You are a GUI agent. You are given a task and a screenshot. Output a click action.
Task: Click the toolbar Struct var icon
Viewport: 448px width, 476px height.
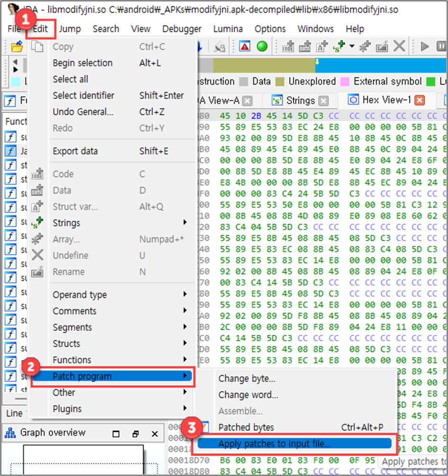[322, 46]
